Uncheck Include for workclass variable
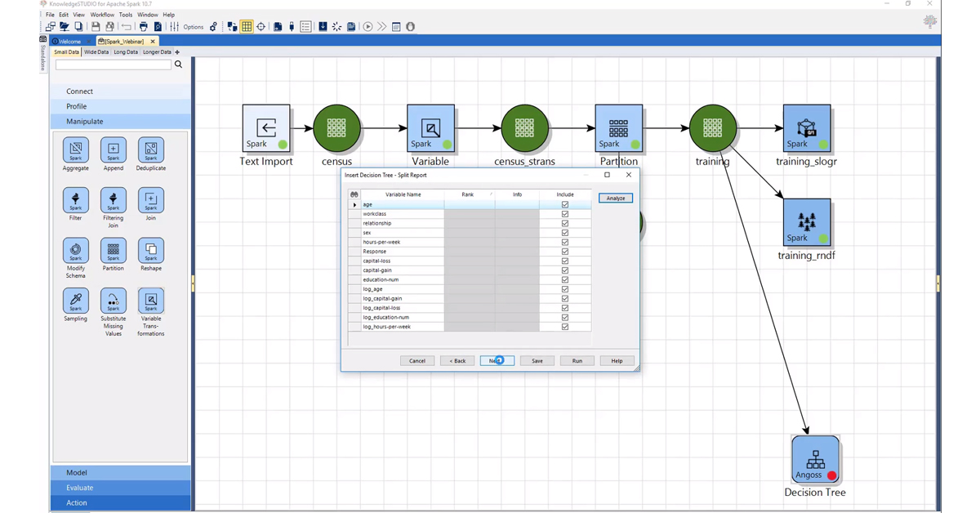980x513 pixels. click(565, 214)
